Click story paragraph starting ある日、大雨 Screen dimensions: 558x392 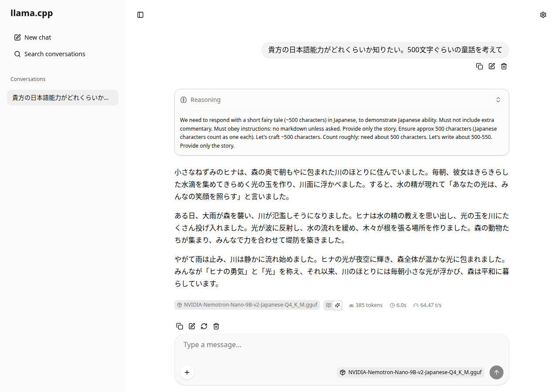pos(342,228)
